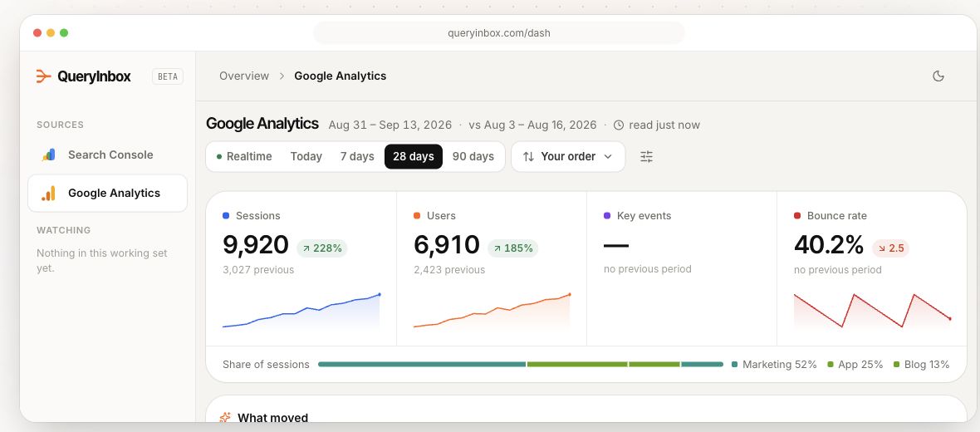Open the filter sliders settings icon
Screen dimensions: 980x432
pos(646,157)
